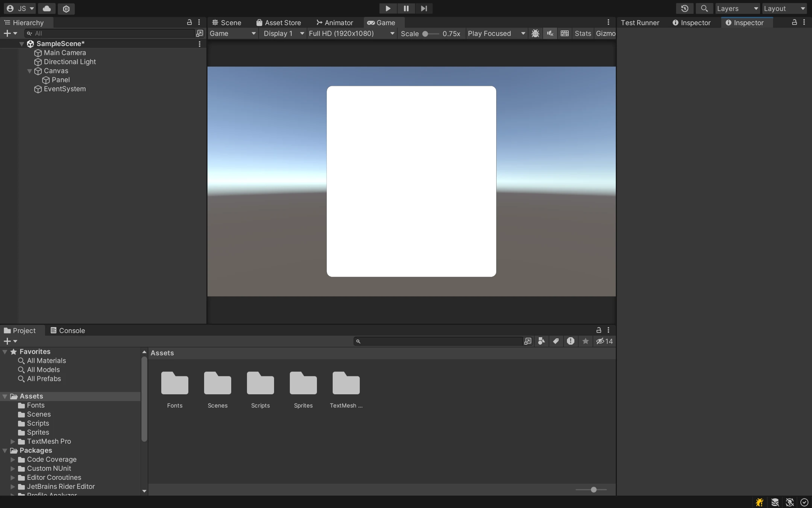Collapse the Canvas object in the Hierarchy
The image size is (812, 508).
pyautogui.click(x=29, y=71)
